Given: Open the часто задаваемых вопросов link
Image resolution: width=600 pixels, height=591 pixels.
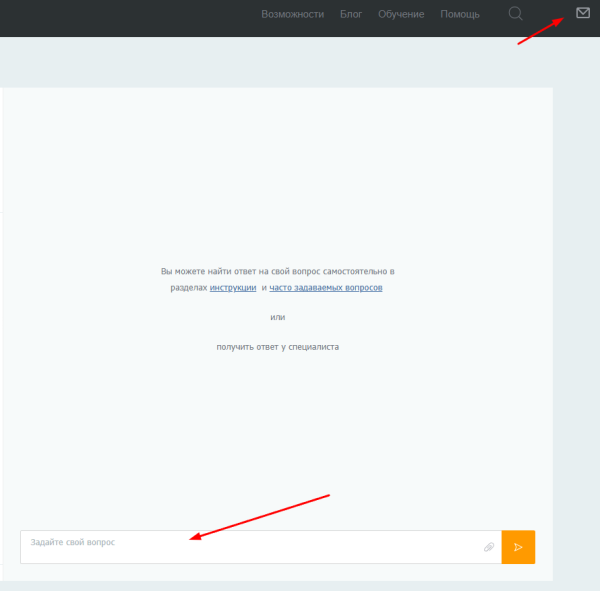Looking at the screenshot, I should [325, 288].
